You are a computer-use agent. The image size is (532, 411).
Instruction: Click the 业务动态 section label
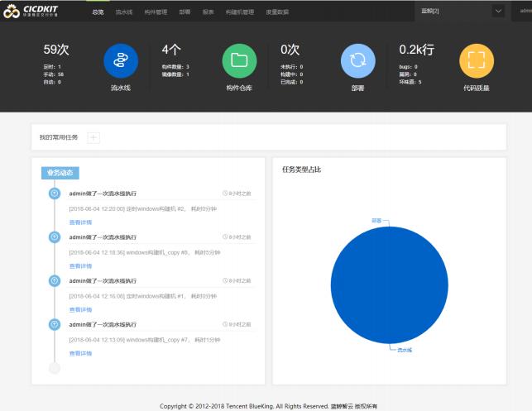(60, 173)
